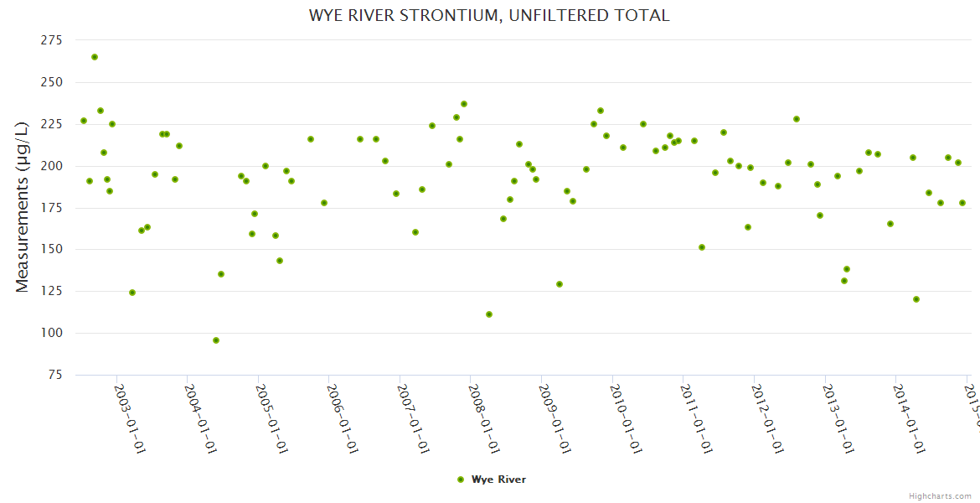This screenshot has width=980, height=503.
Task: Click the Measurements (µg/L) y-axis title
Action: point(23,206)
